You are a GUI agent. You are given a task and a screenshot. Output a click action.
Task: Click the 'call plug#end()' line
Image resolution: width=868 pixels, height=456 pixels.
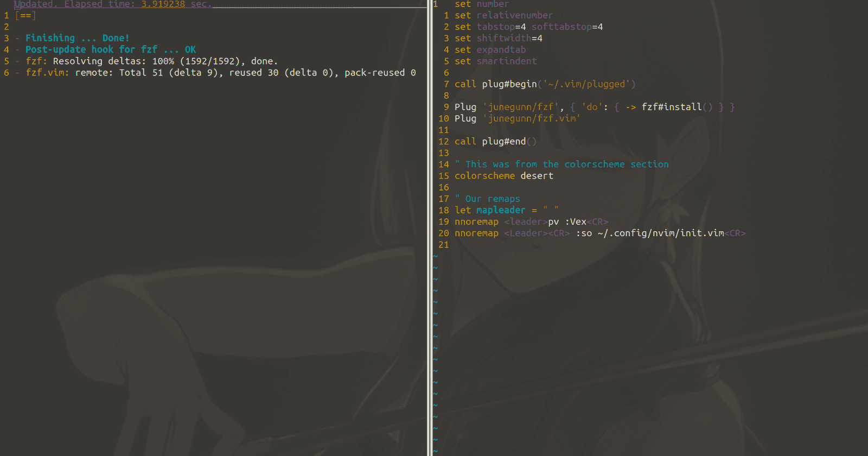495,142
